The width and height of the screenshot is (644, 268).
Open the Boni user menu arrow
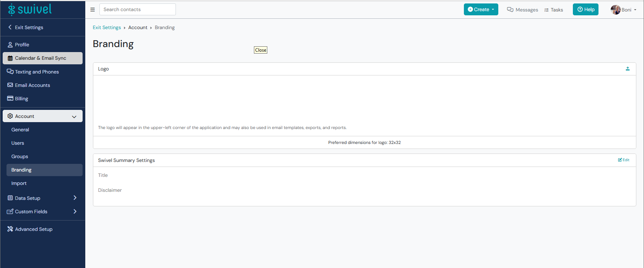[635, 10]
